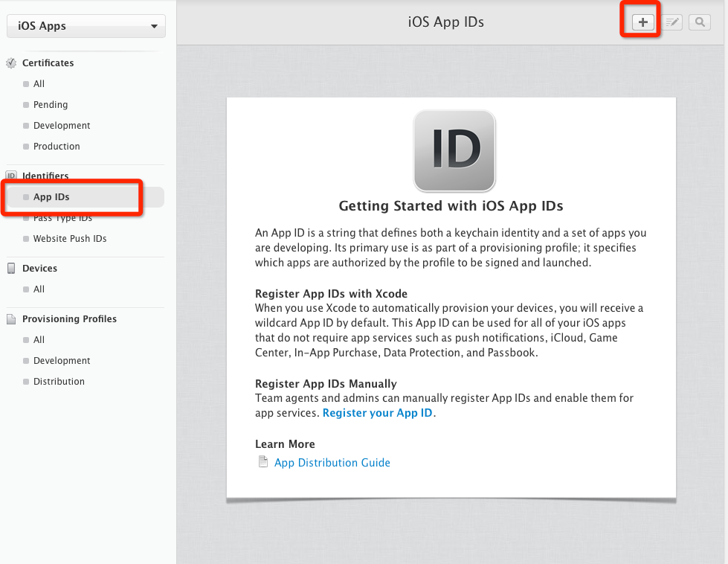Click the Devices section phone icon
This screenshot has height=564, width=728.
click(x=11, y=269)
